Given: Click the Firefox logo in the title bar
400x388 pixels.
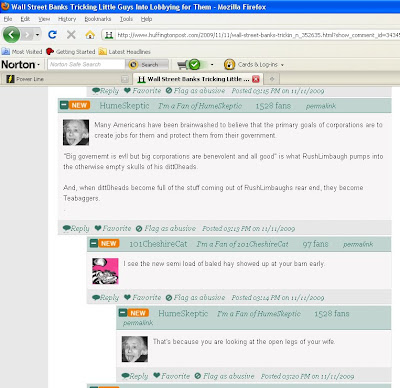Looking at the screenshot, I should coord(5,6).
